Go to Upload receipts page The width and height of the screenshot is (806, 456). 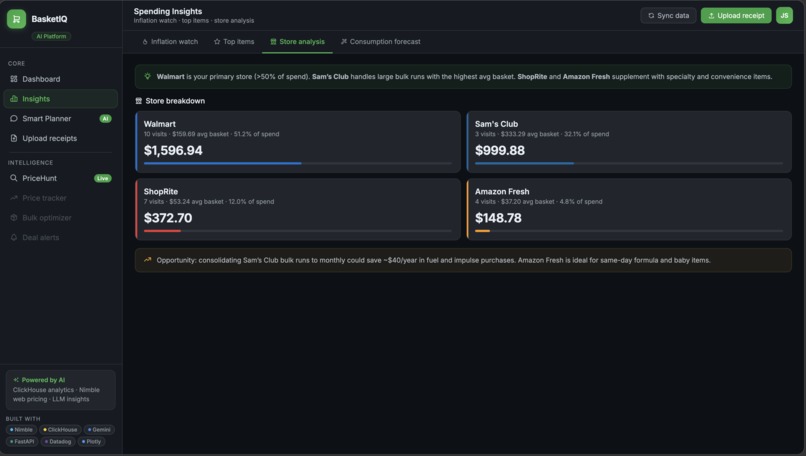[x=61, y=138]
